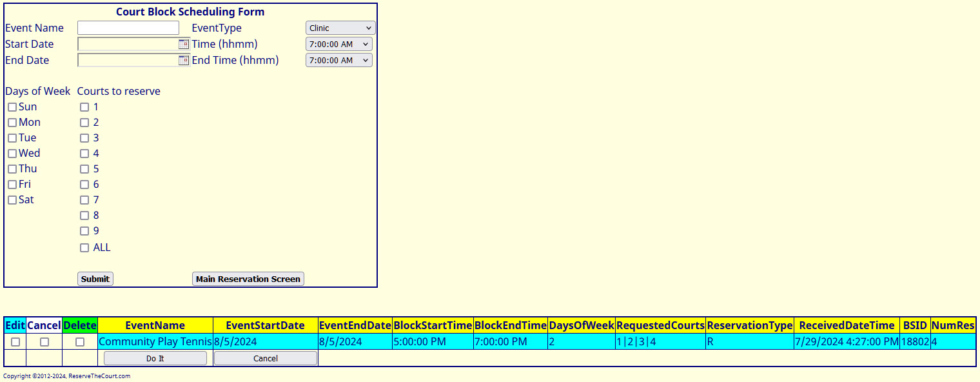The image size is (980, 382).
Task: Click the Do It button
Action: [x=155, y=359]
